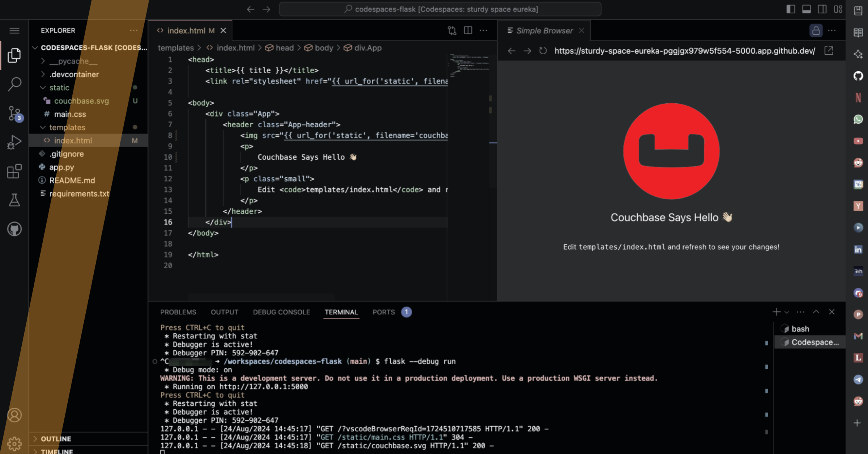This screenshot has height=454, width=868.
Task: Open LinkedIn in the right sidebar
Action: (858, 249)
